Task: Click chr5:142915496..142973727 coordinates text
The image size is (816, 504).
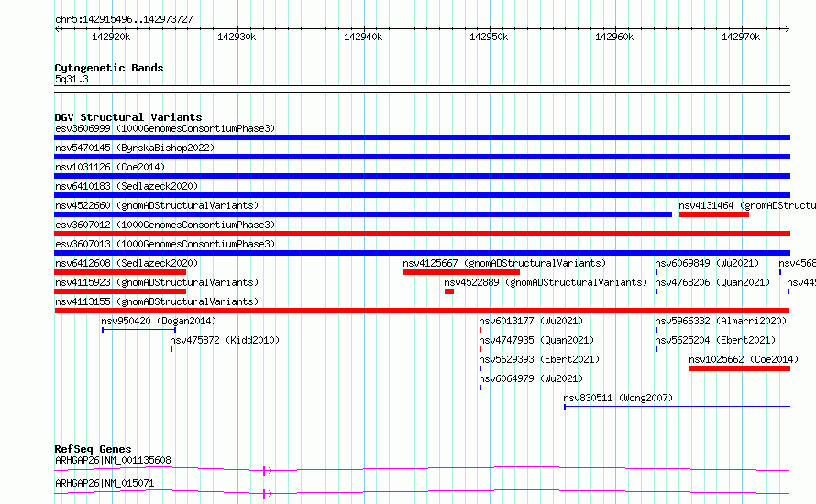Action: pos(124,20)
